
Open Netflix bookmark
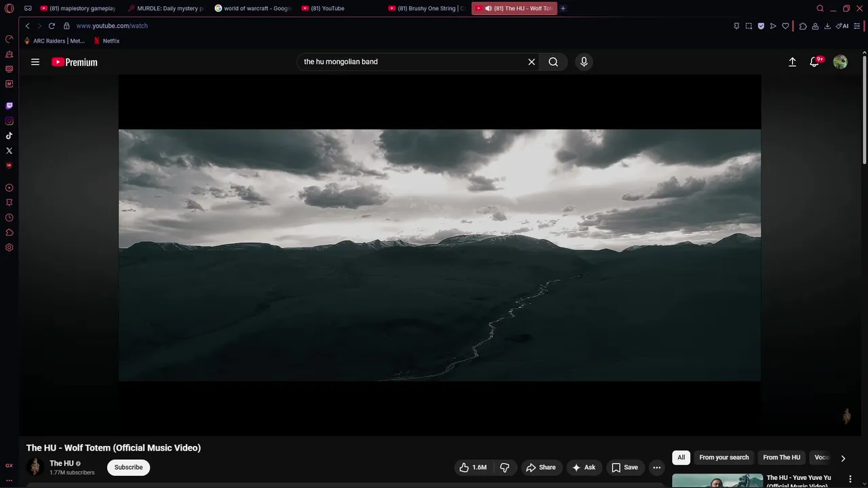coord(107,41)
